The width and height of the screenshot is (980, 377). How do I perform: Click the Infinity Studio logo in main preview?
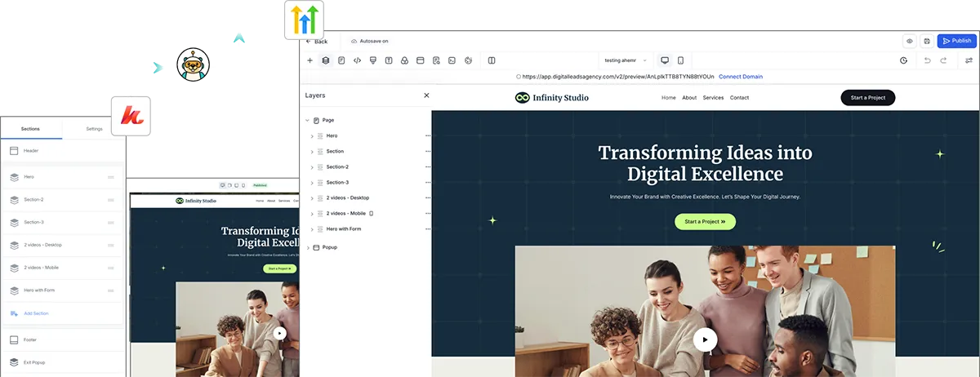pos(551,98)
